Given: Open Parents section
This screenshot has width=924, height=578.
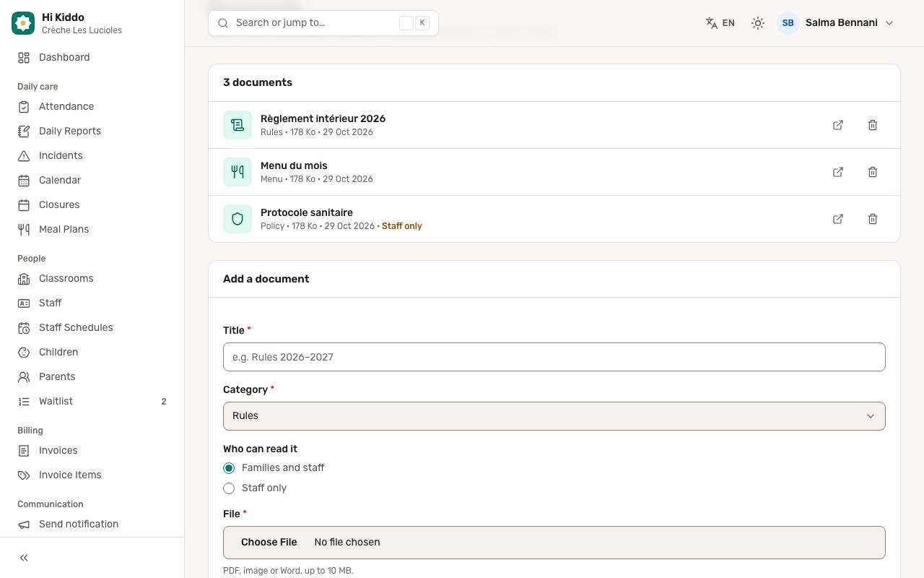Looking at the screenshot, I should (x=92, y=376).
